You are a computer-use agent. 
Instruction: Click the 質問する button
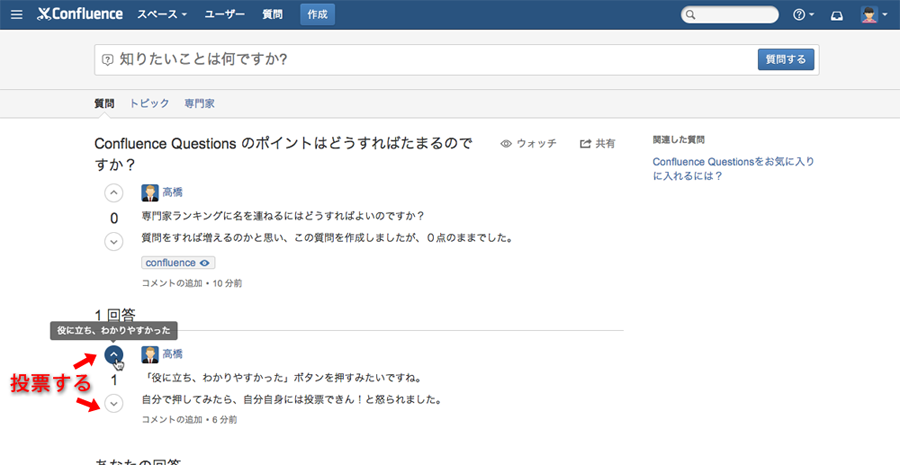(x=786, y=60)
